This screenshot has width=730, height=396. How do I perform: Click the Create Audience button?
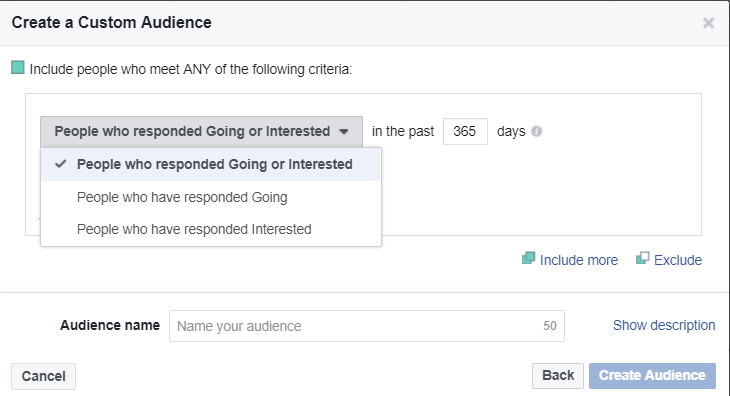click(x=652, y=376)
